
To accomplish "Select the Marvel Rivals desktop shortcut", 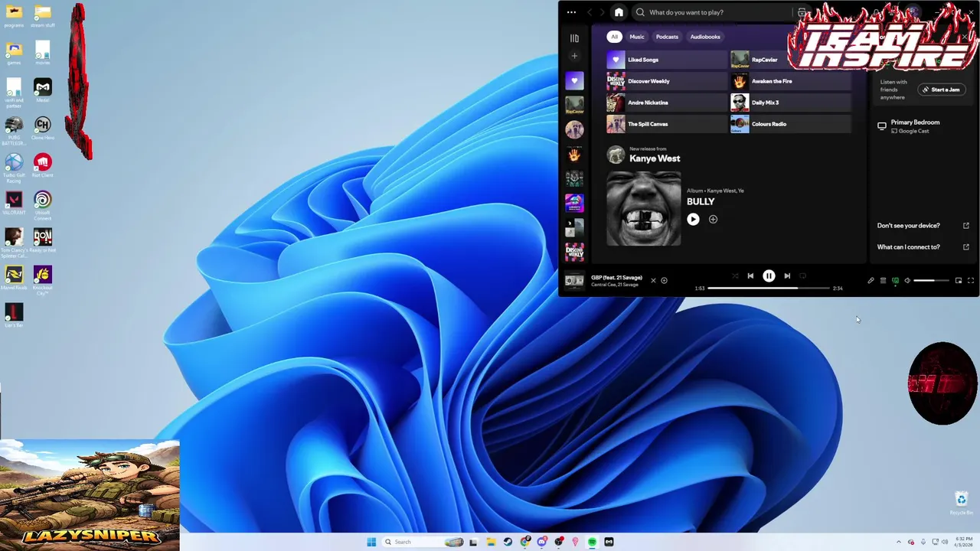I will (x=14, y=277).
